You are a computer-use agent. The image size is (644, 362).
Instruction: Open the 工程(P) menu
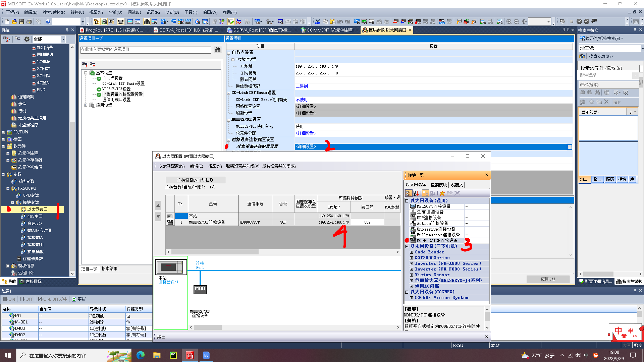12,12
